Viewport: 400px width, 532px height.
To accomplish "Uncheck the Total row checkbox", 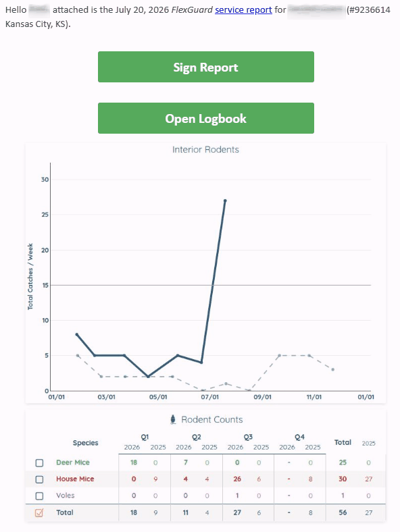I will coord(39,512).
